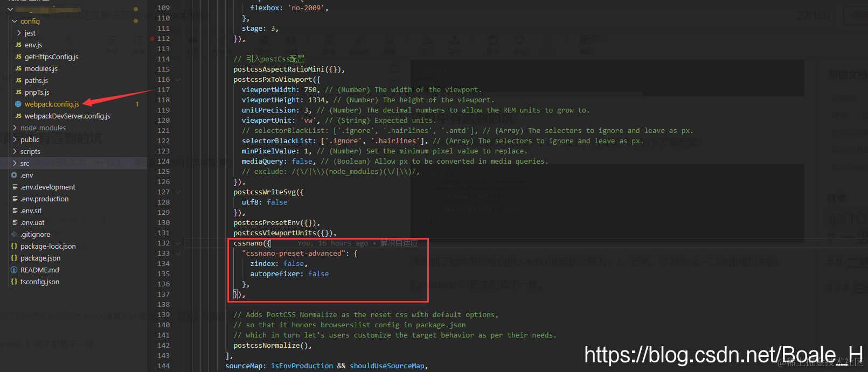The height and width of the screenshot is (372, 868).
Task: Click 'selectorBlackList' on line 122
Action: tap(277, 141)
